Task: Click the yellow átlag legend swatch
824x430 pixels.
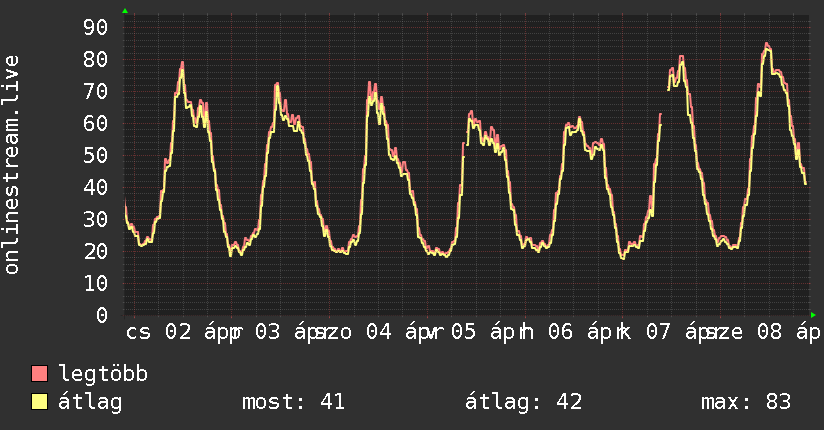Action: point(39,402)
